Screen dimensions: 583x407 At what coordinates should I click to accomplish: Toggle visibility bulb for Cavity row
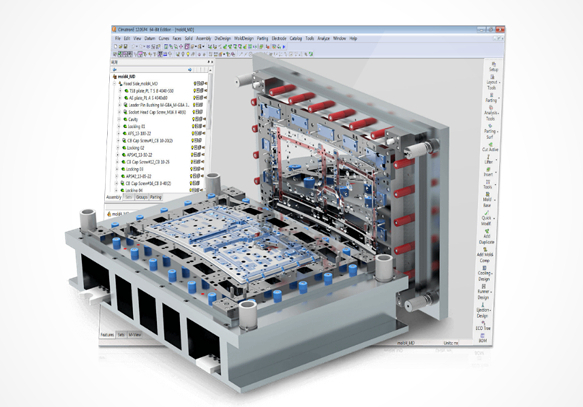194,119
